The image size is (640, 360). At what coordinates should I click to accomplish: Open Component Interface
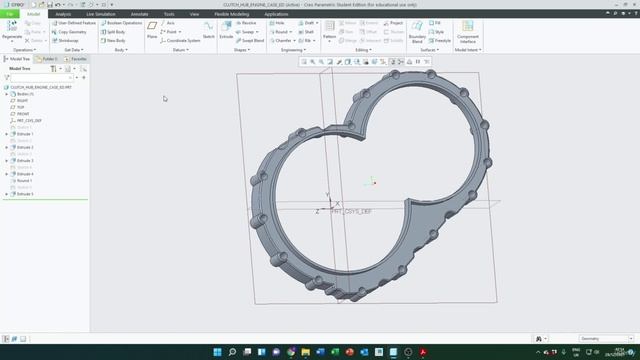(468, 32)
